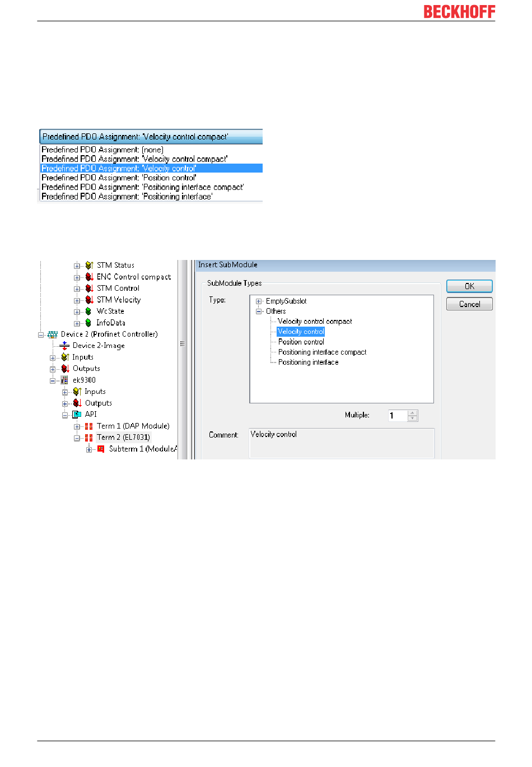Choose 'Velocity control compact' PDO option in list
This screenshot has width=532, height=767.
152,159
